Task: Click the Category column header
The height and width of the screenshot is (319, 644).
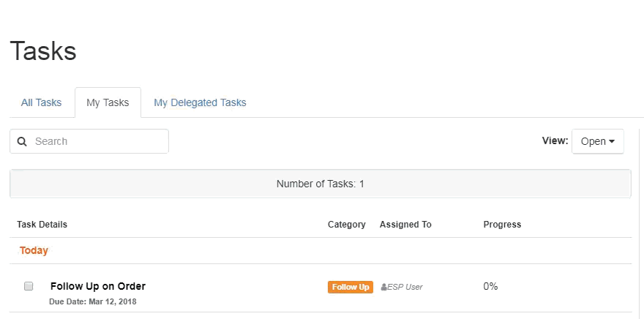Action: point(347,225)
